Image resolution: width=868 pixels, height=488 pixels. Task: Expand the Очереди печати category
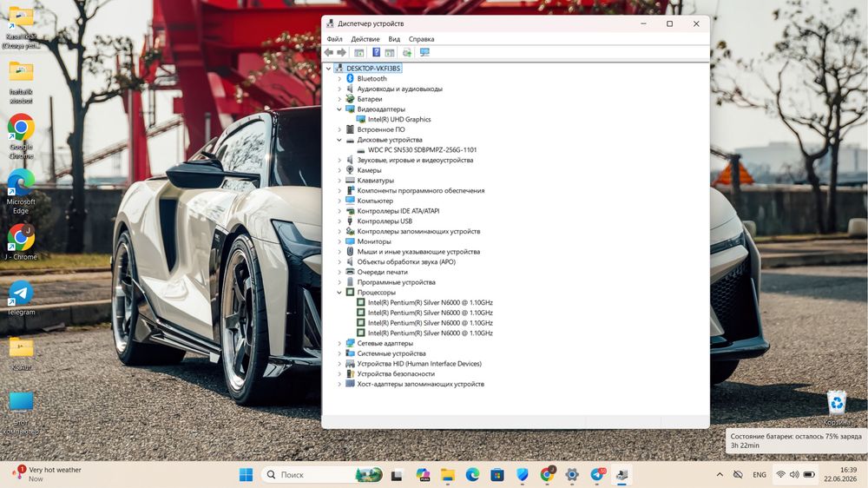339,272
